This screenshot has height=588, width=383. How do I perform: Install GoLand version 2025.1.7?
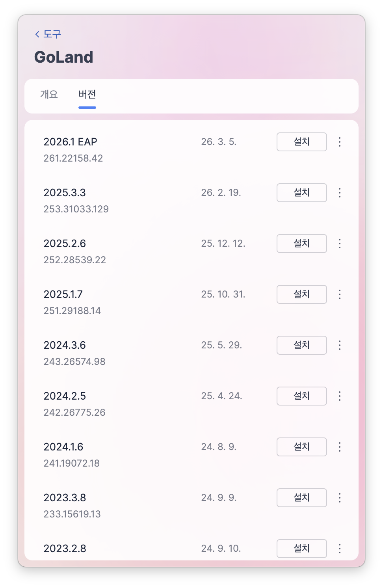(x=302, y=294)
